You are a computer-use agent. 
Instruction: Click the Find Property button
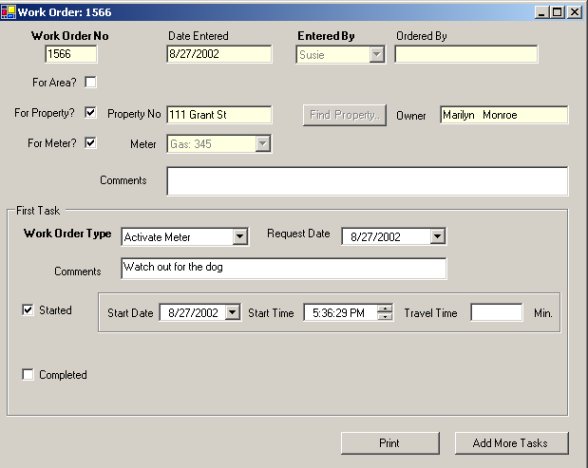click(x=345, y=115)
